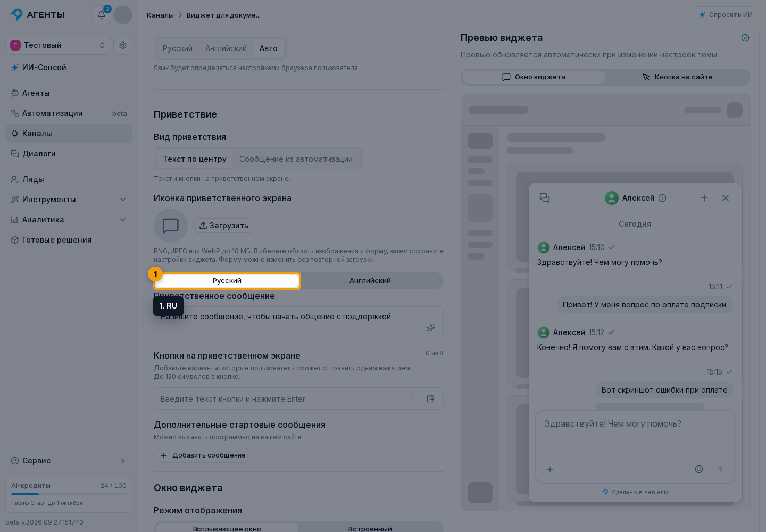
Task: Click the АГЕНТЫ logo
Action: tap(37, 15)
